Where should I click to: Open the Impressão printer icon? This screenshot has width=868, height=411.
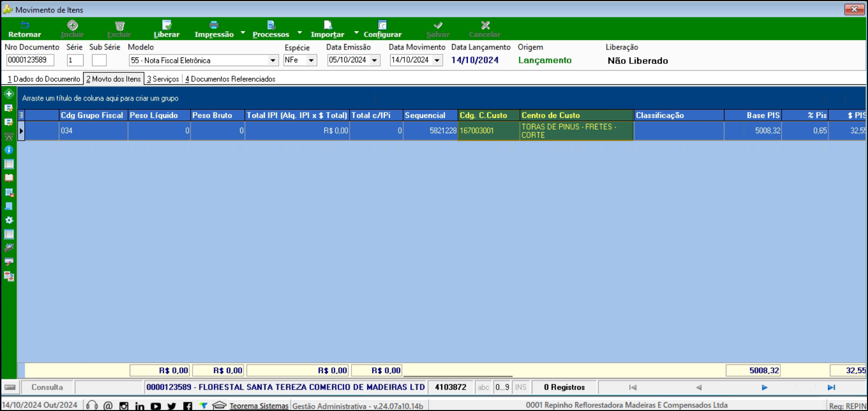[214, 25]
